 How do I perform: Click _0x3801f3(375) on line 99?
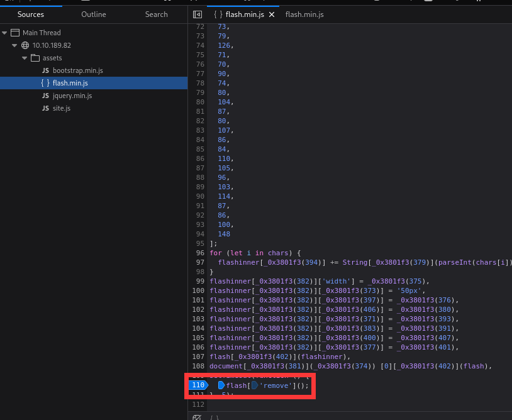[x=396, y=281]
